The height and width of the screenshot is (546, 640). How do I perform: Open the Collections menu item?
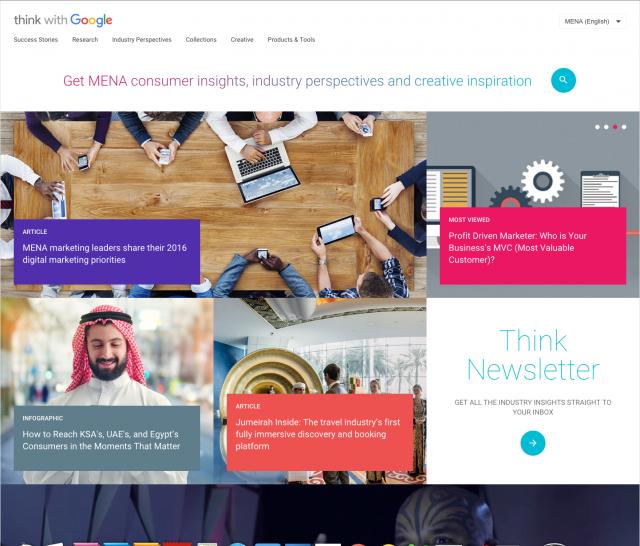click(x=201, y=40)
